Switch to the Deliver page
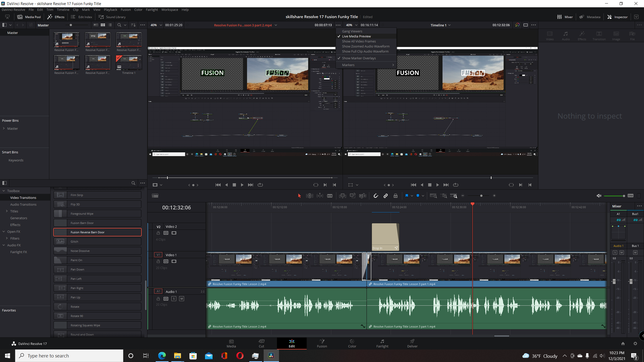Image resolution: width=644 pixels, height=362 pixels. (x=412, y=343)
